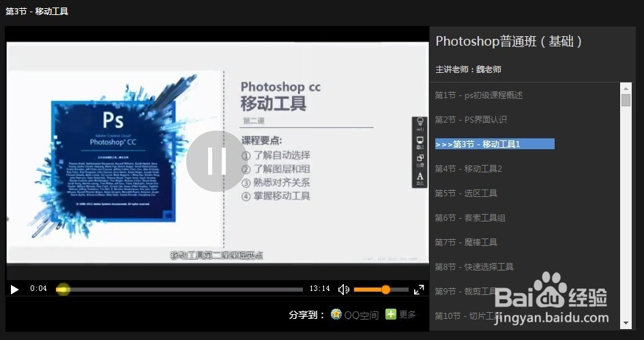
Task: Click the 第3节 - 移动工具 page heading
Action: [x=37, y=11]
